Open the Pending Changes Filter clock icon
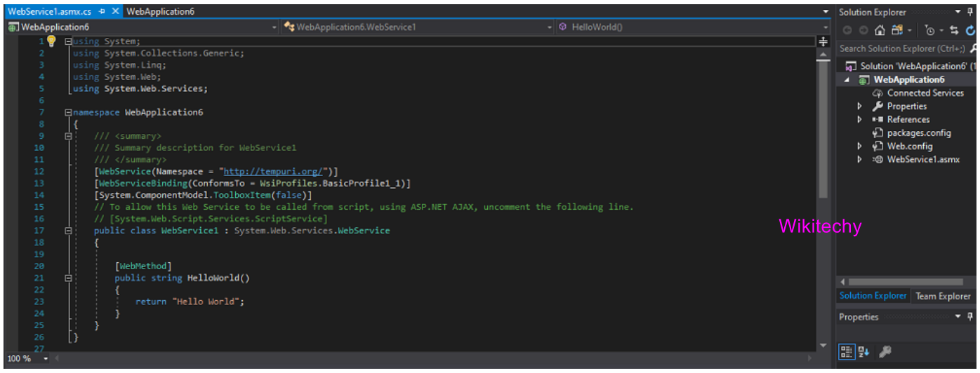The height and width of the screenshot is (373, 980). coord(930,30)
